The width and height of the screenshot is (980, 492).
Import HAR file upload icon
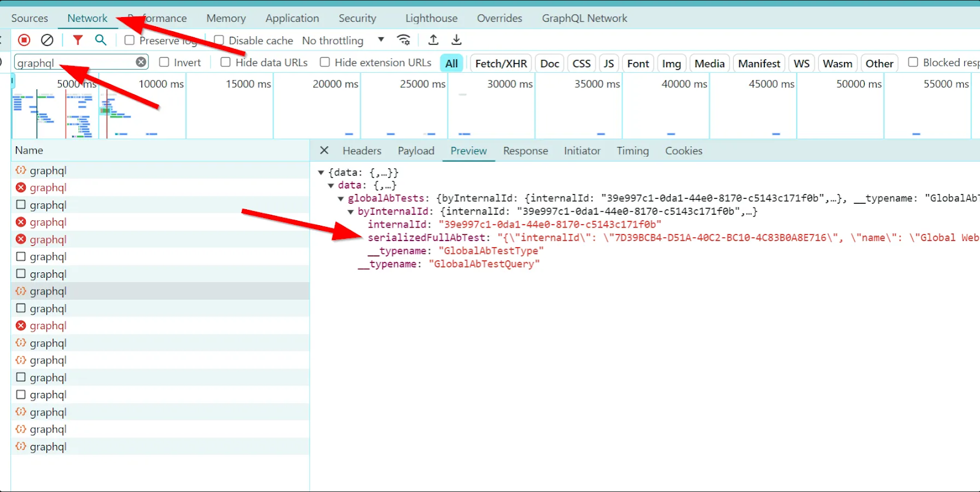pyautogui.click(x=434, y=40)
